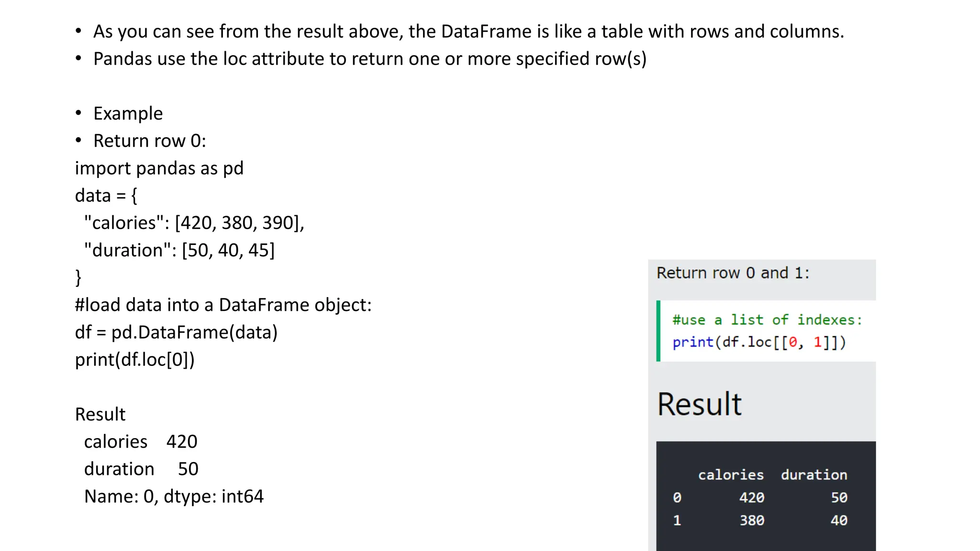Click the 'Example' bullet line
Image resolution: width=980 pixels, height=551 pixels.
coord(128,114)
